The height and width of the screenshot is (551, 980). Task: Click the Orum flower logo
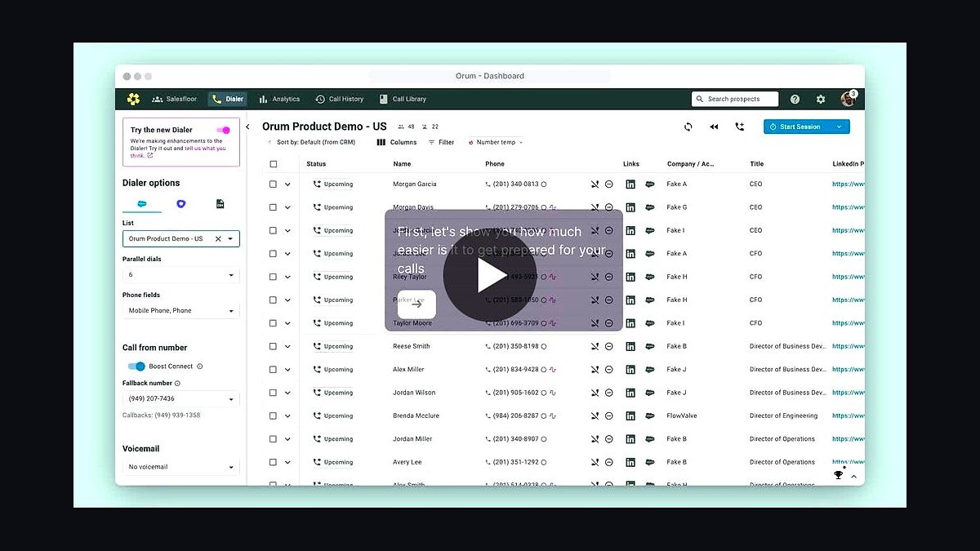(x=133, y=99)
